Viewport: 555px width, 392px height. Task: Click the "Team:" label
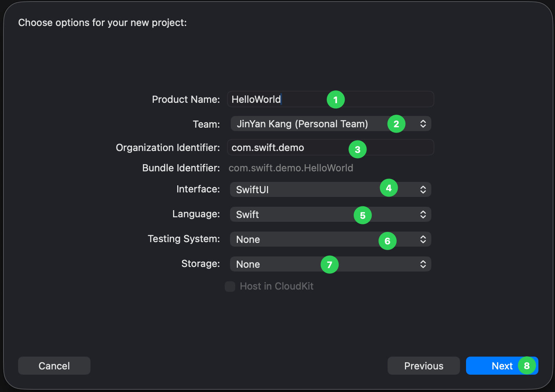click(x=206, y=124)
